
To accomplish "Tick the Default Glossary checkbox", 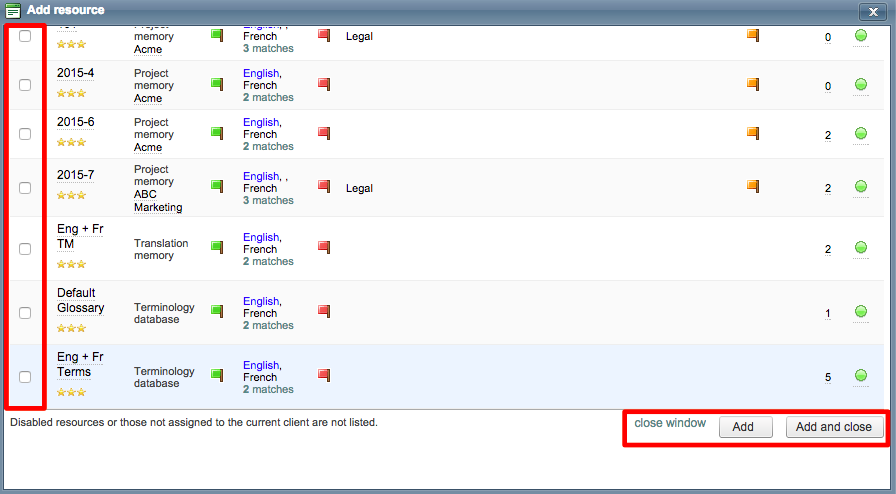I will 25,312.
